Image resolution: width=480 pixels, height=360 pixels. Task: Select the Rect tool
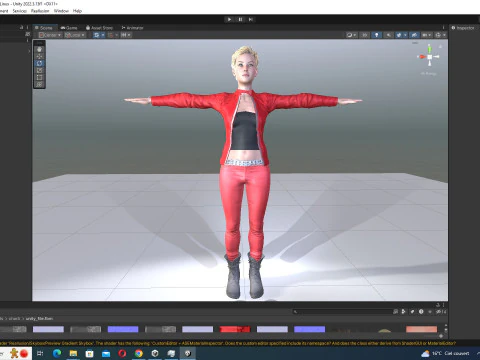[x=39, y=77]
